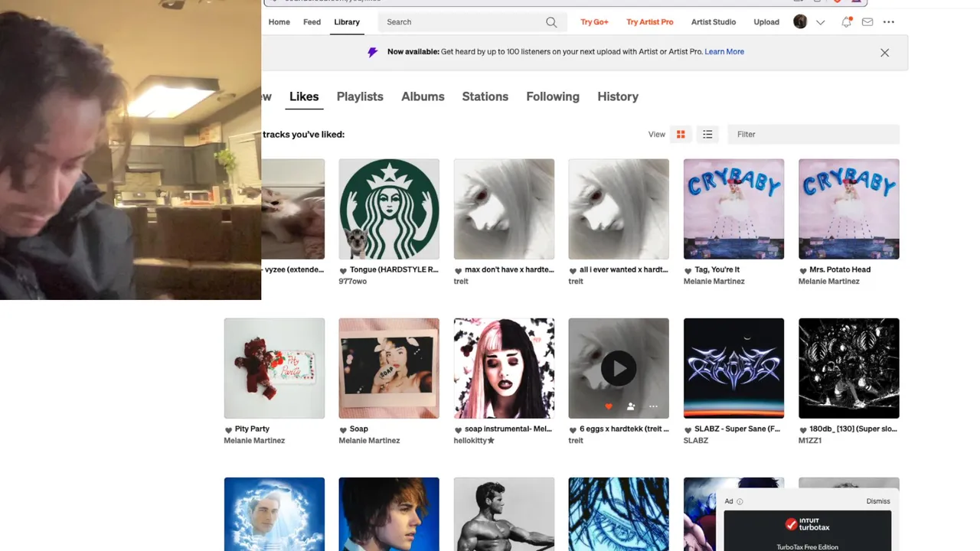The height and width of the screenshot is (551, 980).
Task: Open Cry Baby artwork for Tag, You're It
Action: 733,209
